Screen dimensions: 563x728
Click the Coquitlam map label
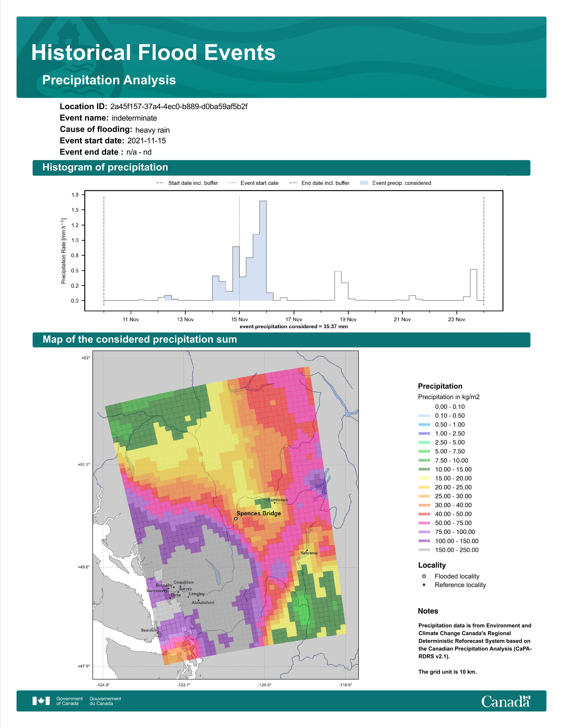pos(183,582)
